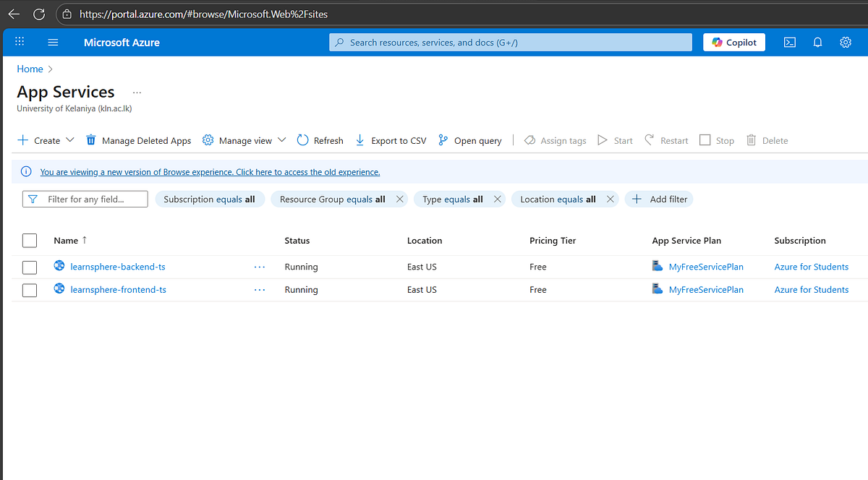Expand the Manage view dropdown
Screen dimensions: 868x480
pyautogui.click(x=281, y=140)
